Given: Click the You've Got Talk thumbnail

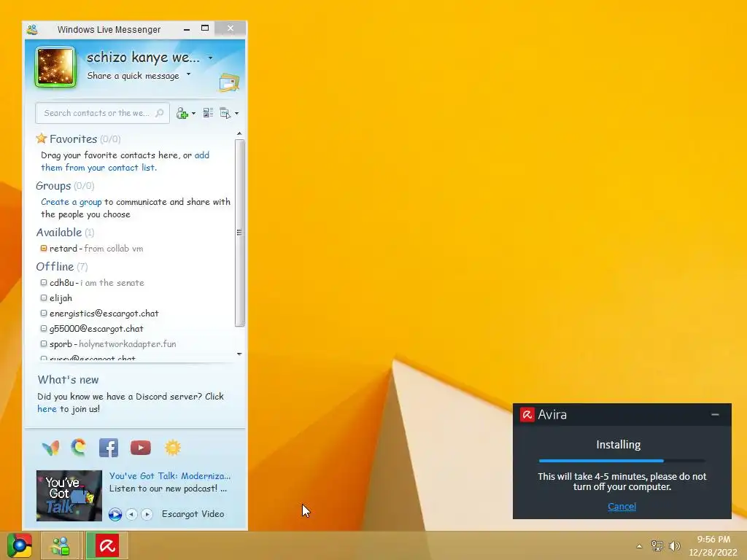Looking at the screenshot, I should click(69, 496).
